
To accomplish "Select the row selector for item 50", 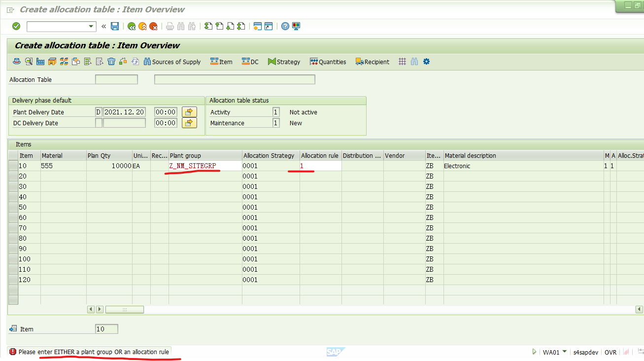I will click(x=13, y=207).
